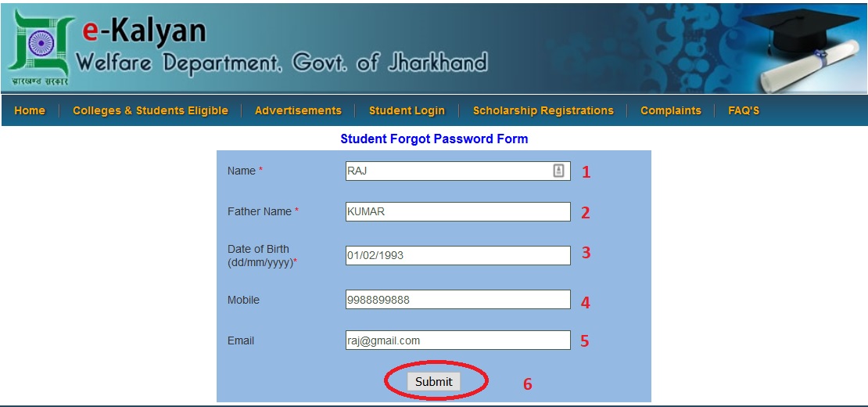Open Scholarship Registrations menu
Image resolution: width=868 pixels, height=407 pixels.
[543, 110]
